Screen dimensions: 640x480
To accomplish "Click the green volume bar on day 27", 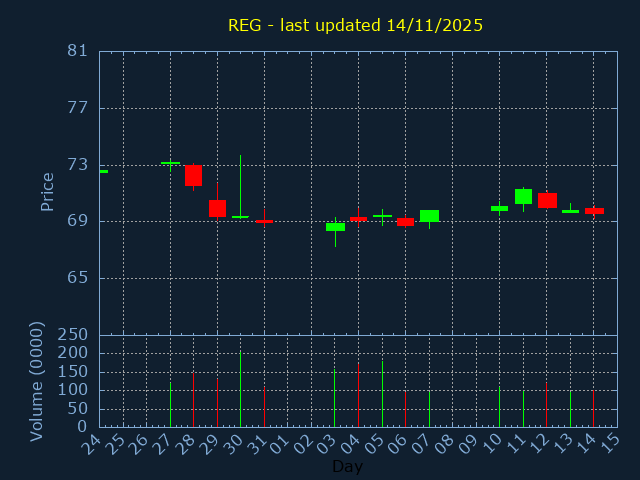I will coord(170,405).
